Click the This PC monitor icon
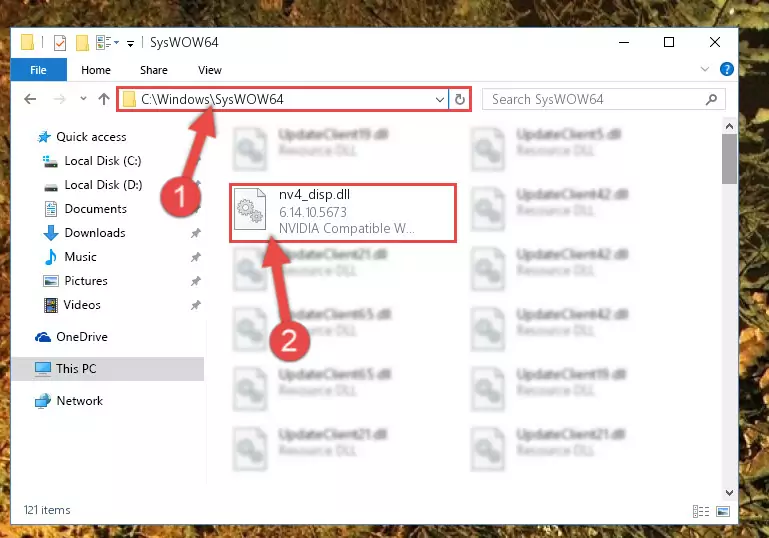769x538 pixels. (43, 369)
